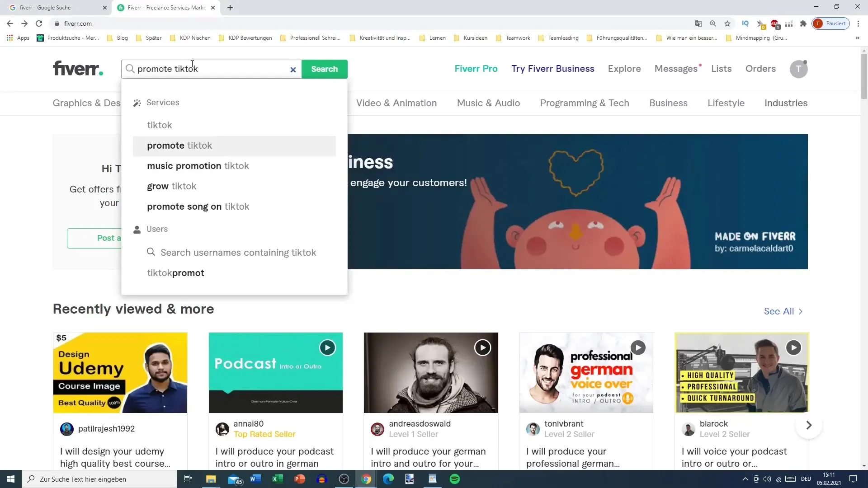Open the Explore link
Viewport: 868px width, 488px height.
point(624,69)
